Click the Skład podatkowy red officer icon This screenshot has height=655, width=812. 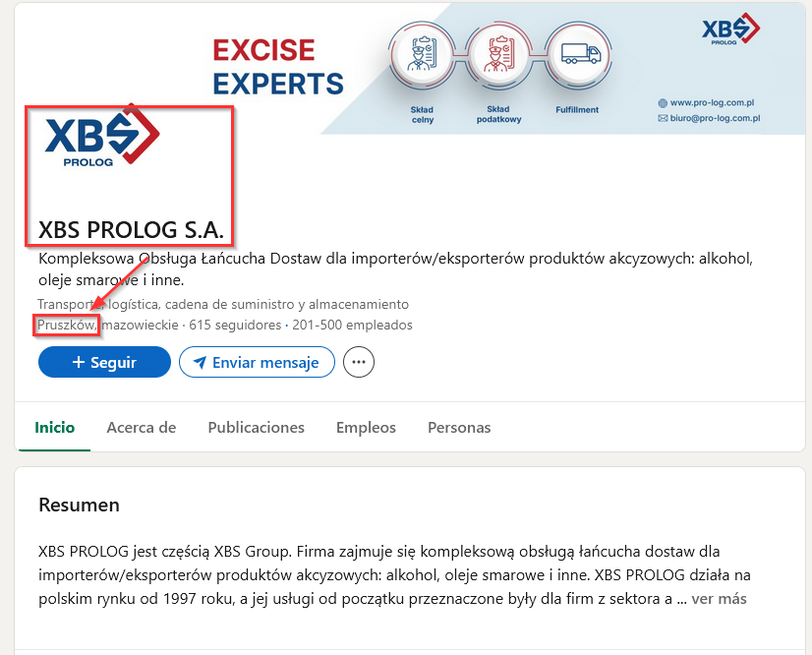click(498, 54)
